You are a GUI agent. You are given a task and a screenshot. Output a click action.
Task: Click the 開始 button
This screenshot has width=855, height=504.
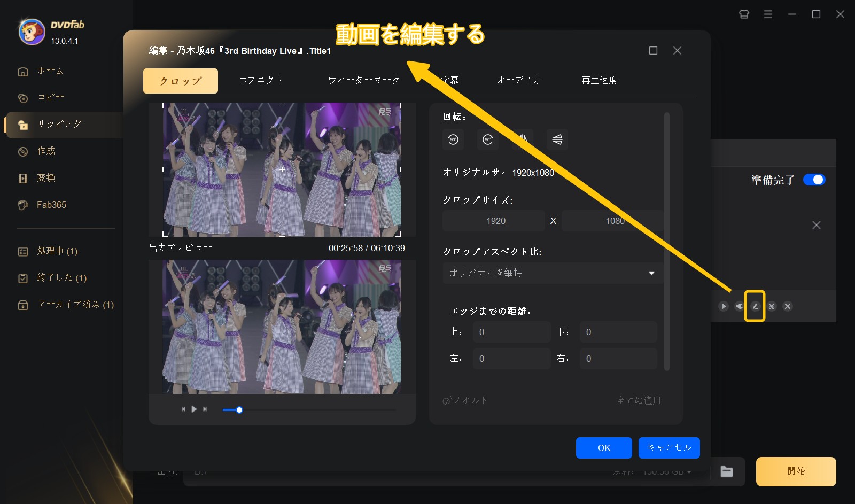796,471
